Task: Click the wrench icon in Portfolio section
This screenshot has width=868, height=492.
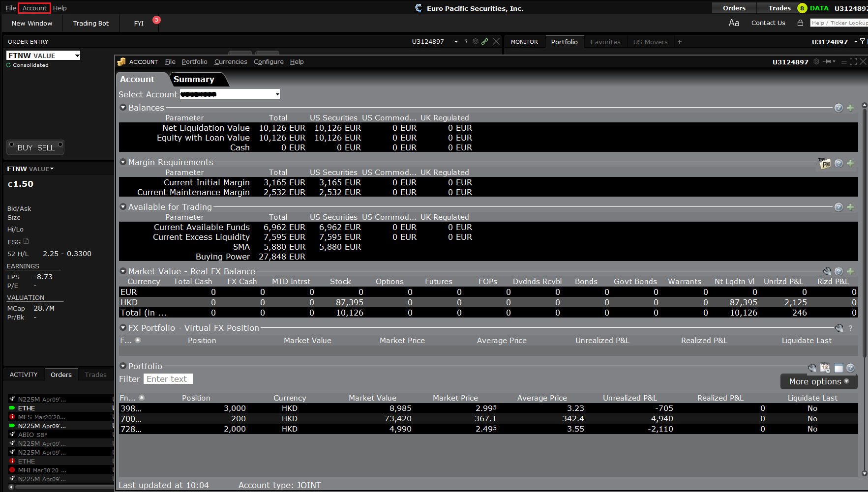Action: coord(812,368)
